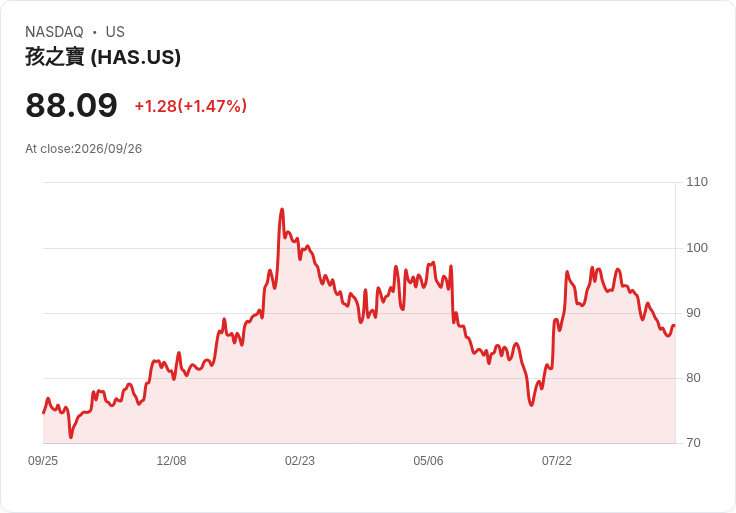Click the 90 y-axis price label
This screenshot has height=513, width=736.
pos(693,313)
